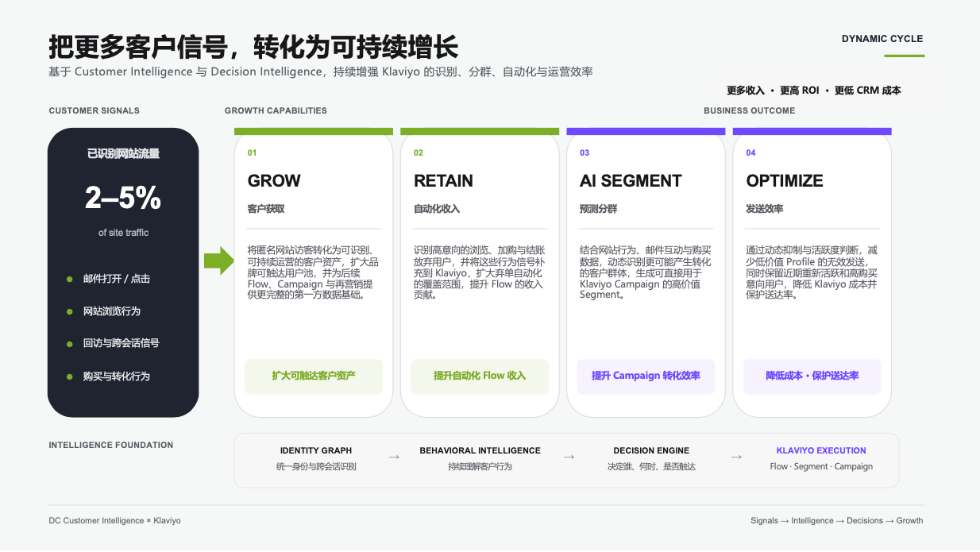
Task: Click the 'of site traffic' caption
Action: coord(123,233)
